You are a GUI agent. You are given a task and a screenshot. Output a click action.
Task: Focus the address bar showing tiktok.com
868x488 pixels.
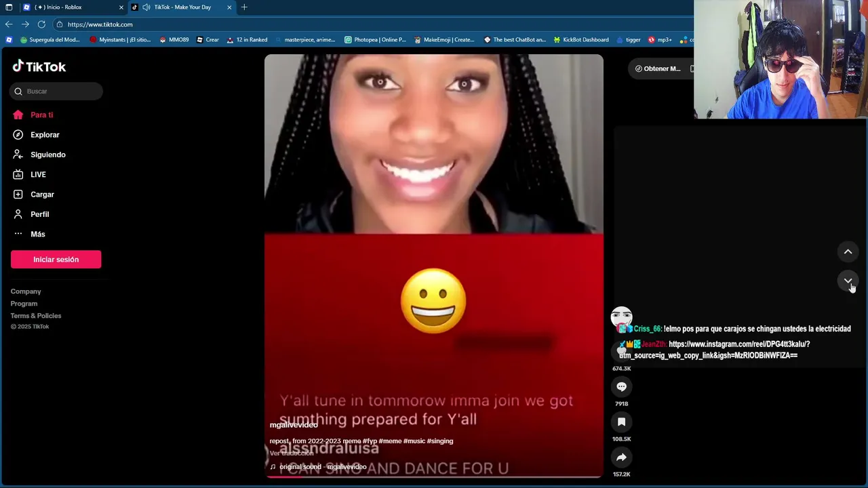[x=373, y=24]
